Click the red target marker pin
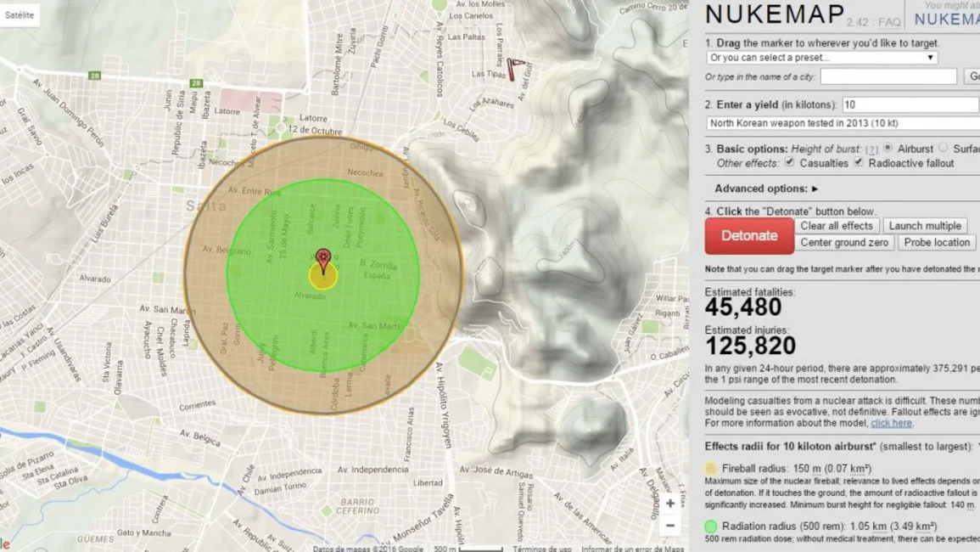This screenshot has width=980, height=552. pos(323,261)
